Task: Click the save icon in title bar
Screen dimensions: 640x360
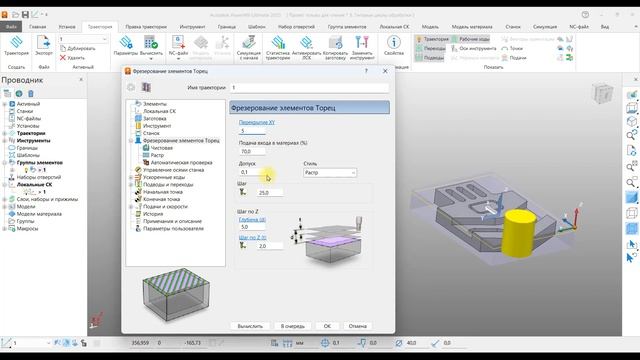Action: click(x=25, y=15)
